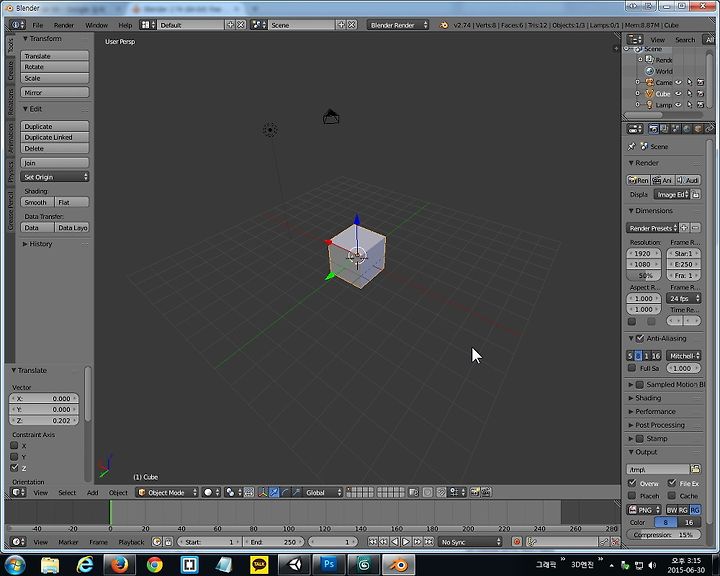Screen dimensions: 720x576
Task: Toggle Camera selectability cursor icon in outliner
Action: 689,82
